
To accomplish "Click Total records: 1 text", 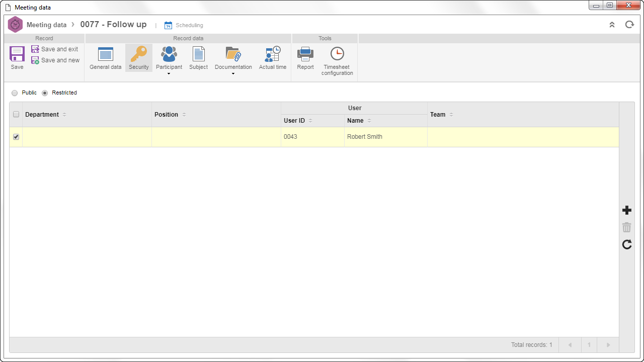I will point(532,345).
